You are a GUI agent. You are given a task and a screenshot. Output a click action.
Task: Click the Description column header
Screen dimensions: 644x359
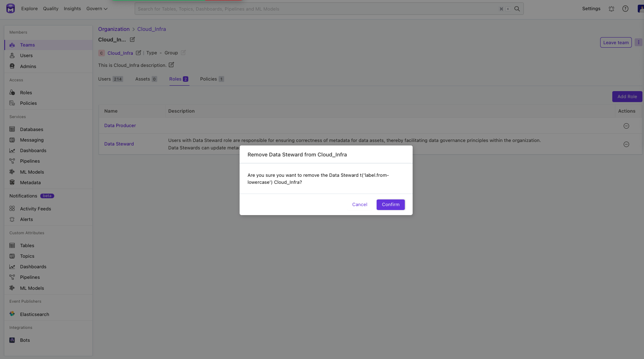click(181, 111)
